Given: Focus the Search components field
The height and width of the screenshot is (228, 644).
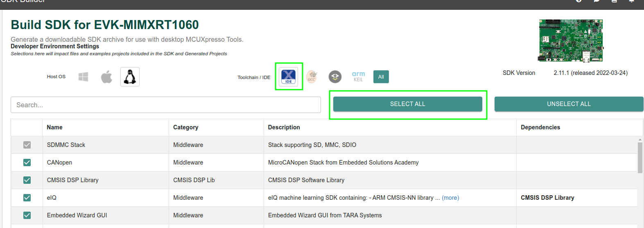Looking at the screenshot, I should tap(165, 105).
